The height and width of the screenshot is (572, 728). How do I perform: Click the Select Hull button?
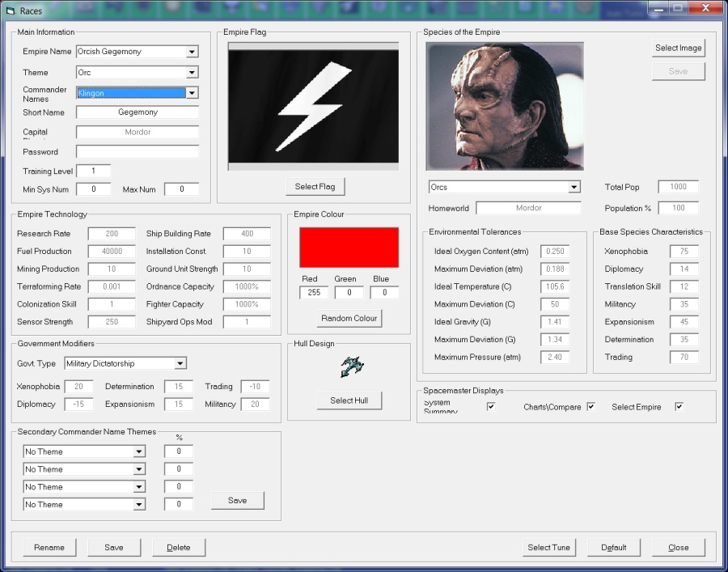(x=349, y=400)
